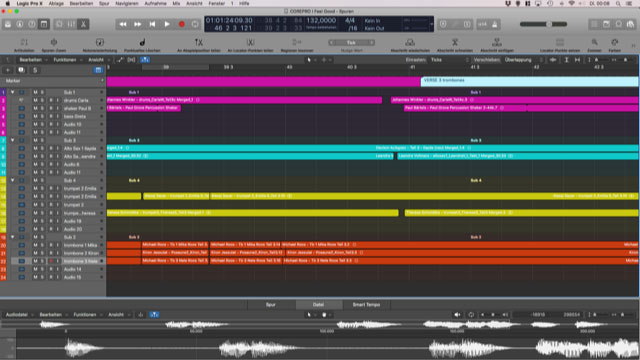Click the tempo value 132,0000
The height and width of the screenshot is (360, 640).
pyautogui.click(x=321, y=20)
